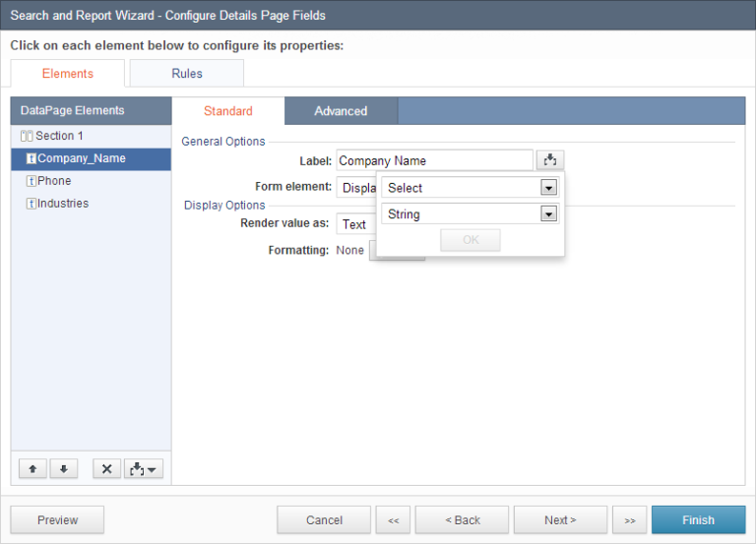Image resolution: width=756 pixels, height=544 pixels.
Task: Click the Phone field type icon
Action: [x=31, y=181]
